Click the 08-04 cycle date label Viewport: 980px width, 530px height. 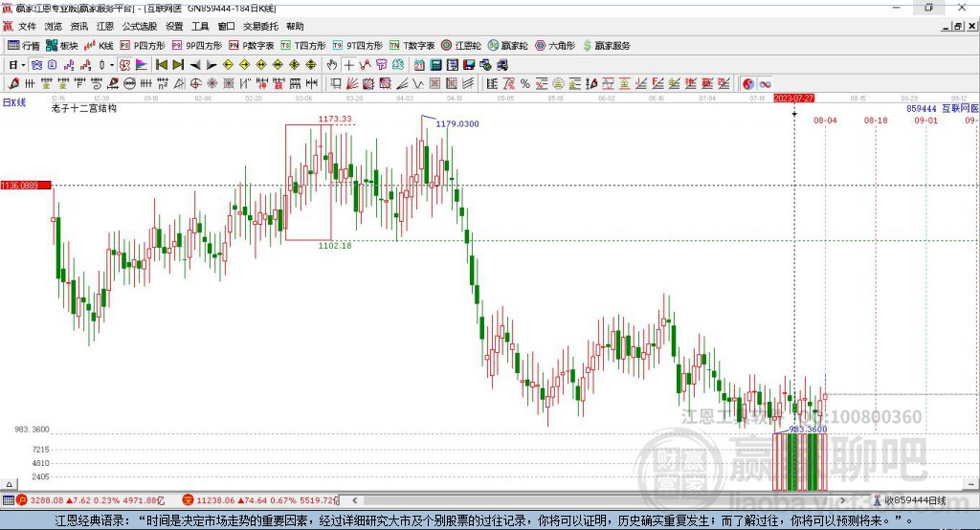pos(825,120)
